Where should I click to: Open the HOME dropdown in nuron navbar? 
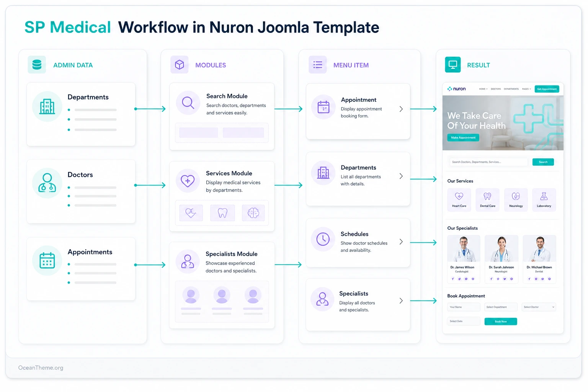point(483,89)
